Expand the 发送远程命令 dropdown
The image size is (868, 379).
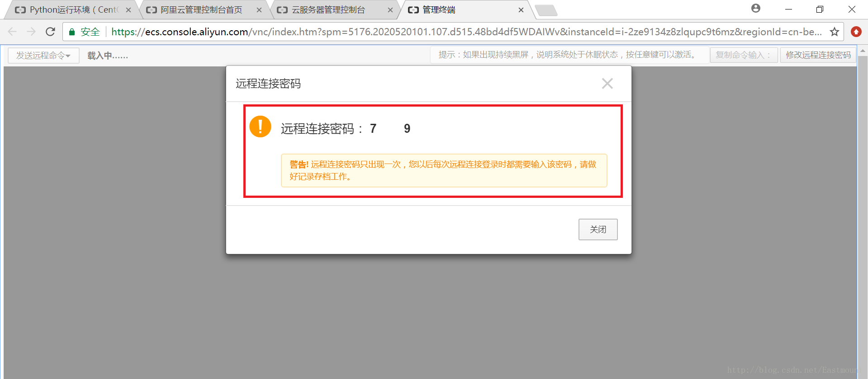(43, 56)
